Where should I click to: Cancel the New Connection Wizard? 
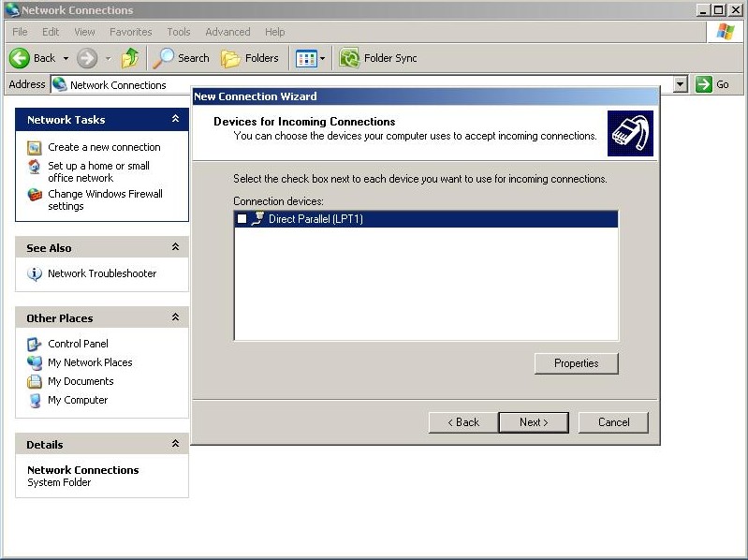613,422
